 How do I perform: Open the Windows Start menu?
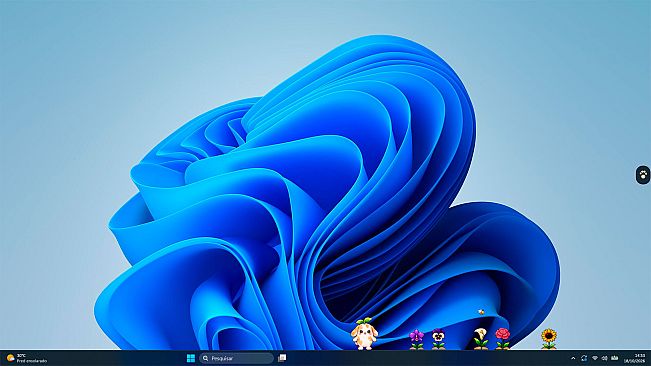tap(191, 358)
